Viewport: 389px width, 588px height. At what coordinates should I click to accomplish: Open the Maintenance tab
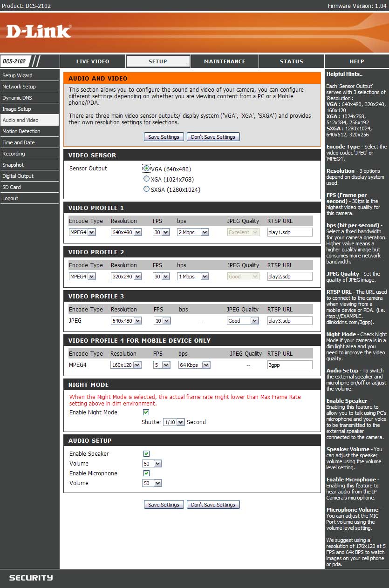225,61
